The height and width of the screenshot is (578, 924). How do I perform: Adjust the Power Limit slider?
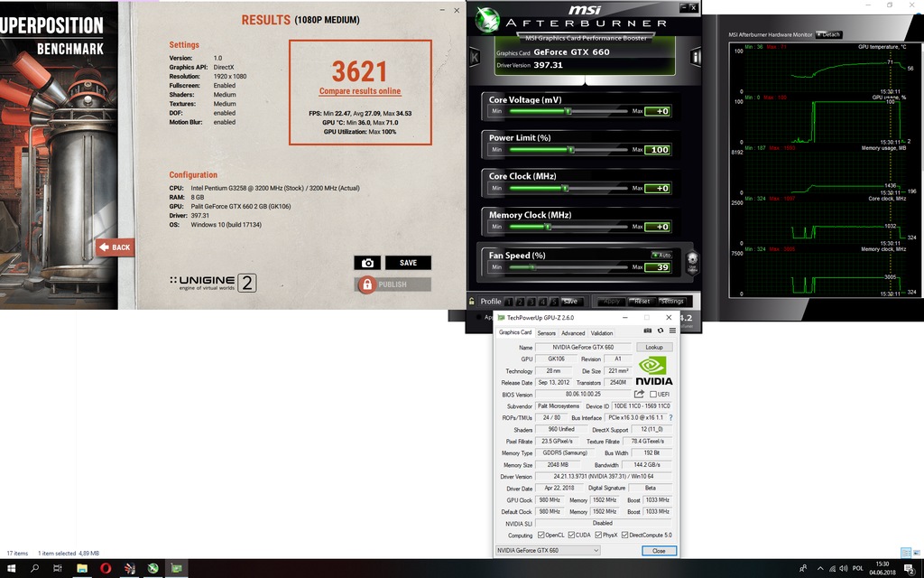[x=568, y=150]
